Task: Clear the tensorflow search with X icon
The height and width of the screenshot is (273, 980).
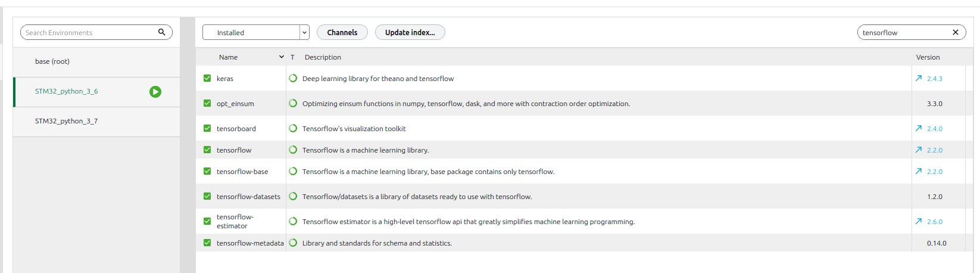Action: click(x=956, y=32)
